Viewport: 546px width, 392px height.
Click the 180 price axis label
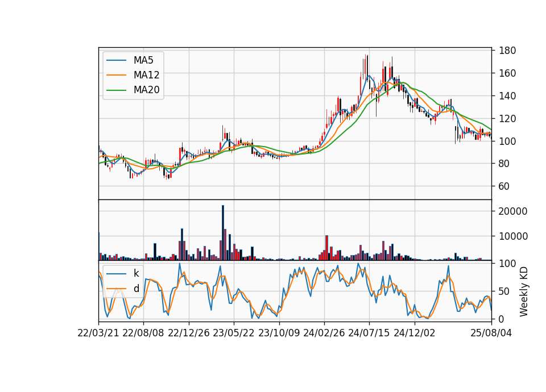click(x=507, y=51)
